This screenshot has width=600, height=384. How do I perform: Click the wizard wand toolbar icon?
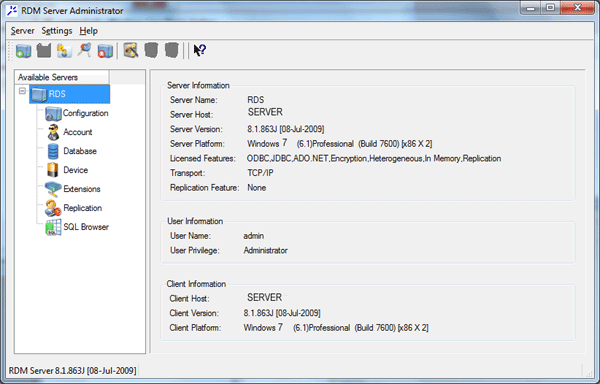tap(131, 50)
